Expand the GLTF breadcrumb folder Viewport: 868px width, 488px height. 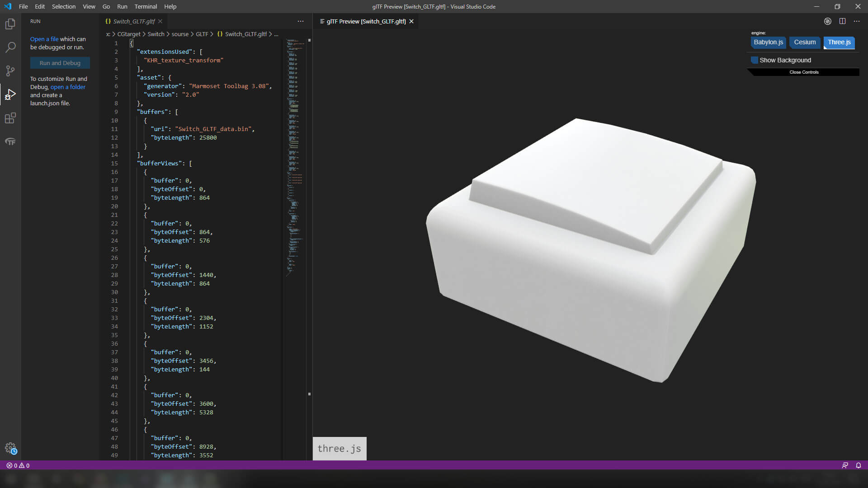click(x=202, y=34)
